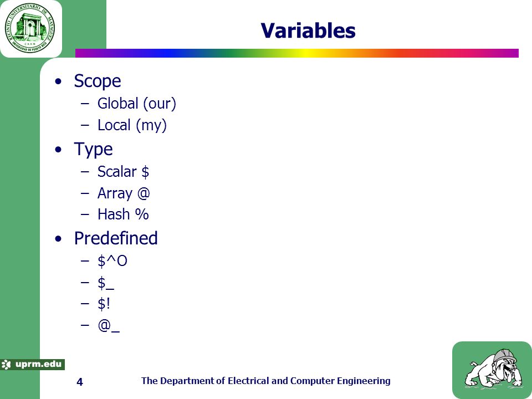
Task: Click the @_ predefined variable
Action: click(x=109, y=325)
